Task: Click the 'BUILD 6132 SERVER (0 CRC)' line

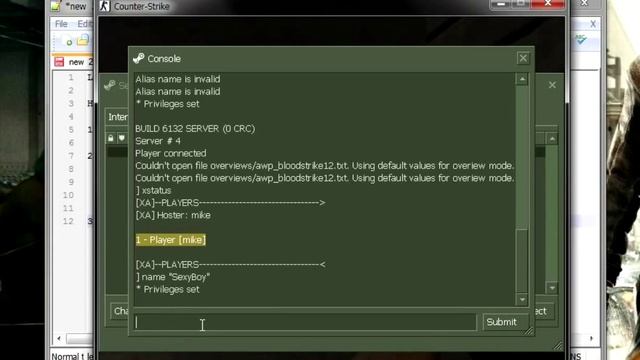Action: click(x=195, y=129)
